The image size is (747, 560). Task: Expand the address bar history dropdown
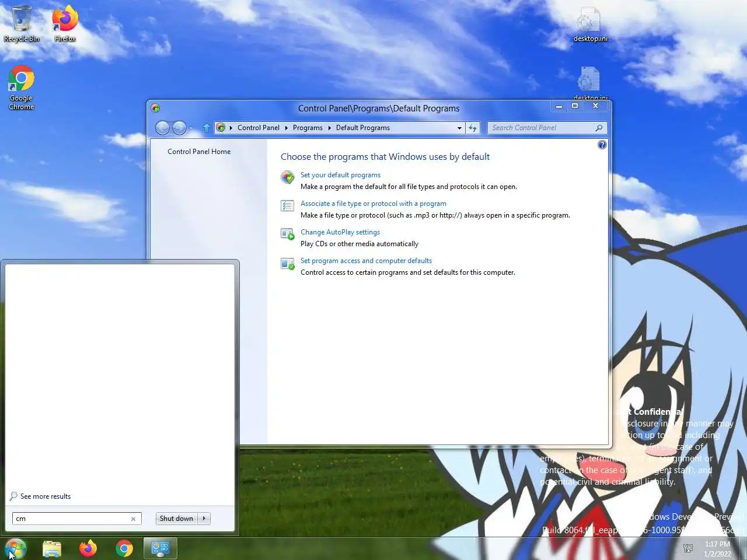coord(459,128)
